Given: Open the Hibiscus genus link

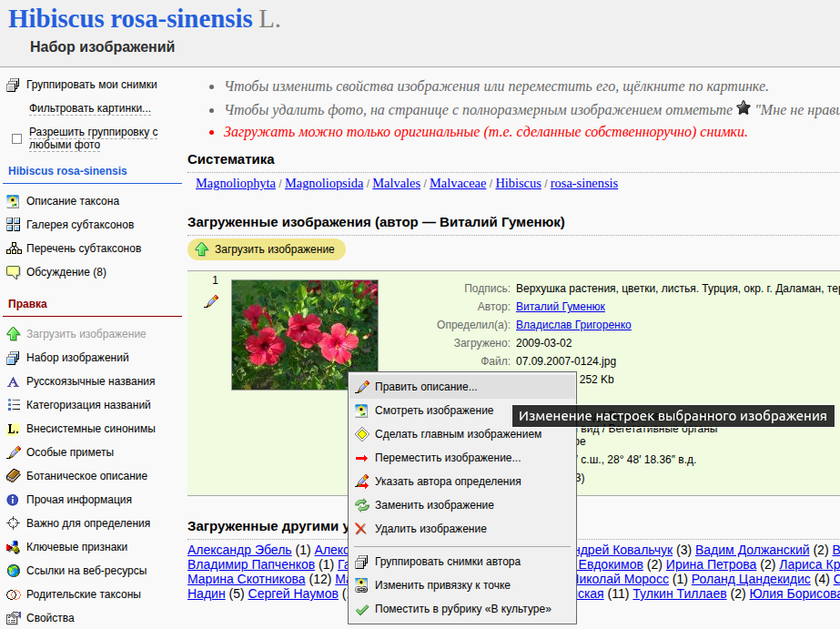Looking at the screenshot, I should [519, 183].
